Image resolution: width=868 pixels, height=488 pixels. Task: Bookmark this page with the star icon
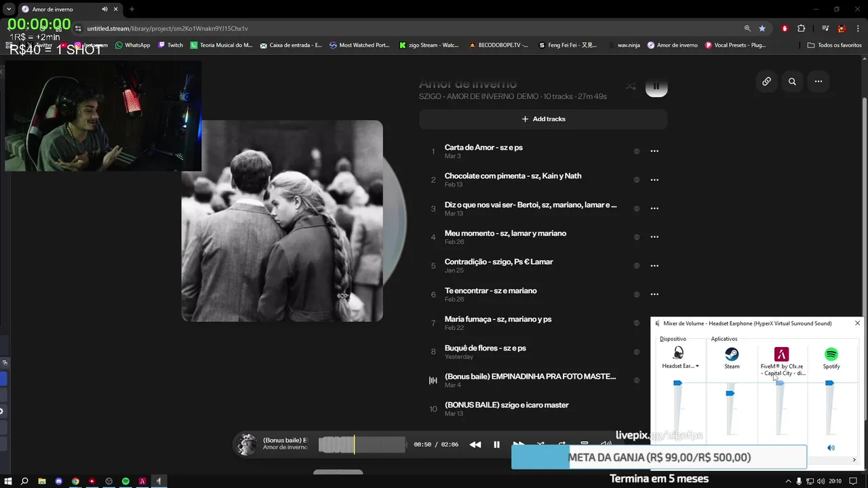pyautogui.click(x=762, y=28)
